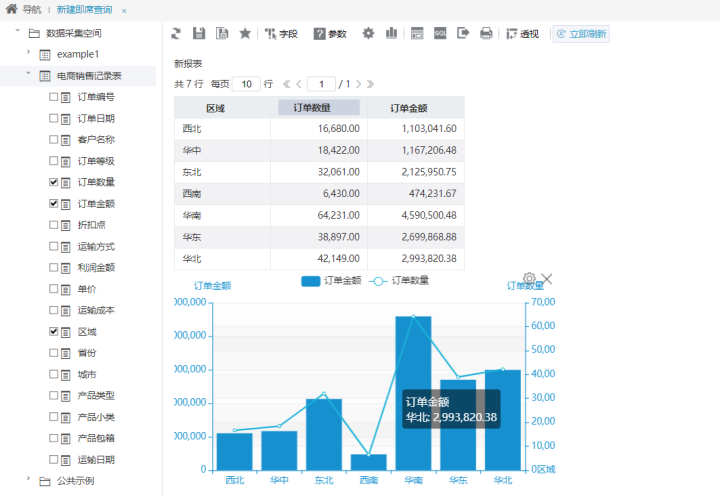Viewport: 720px width, 497px height.
Task: Click the print toolbar icon
Action: click(x=486, y=34)
